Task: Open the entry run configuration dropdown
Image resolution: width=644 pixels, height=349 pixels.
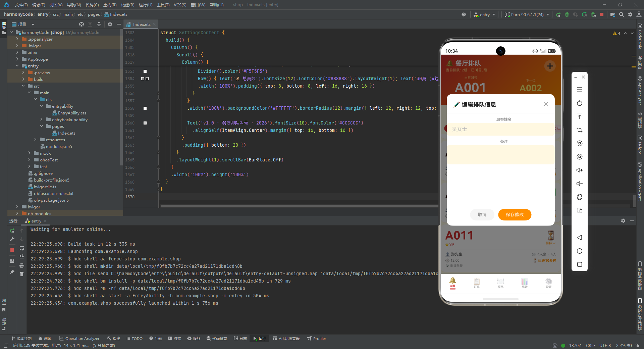Action: pyautogui.click(x=484, y=14)
